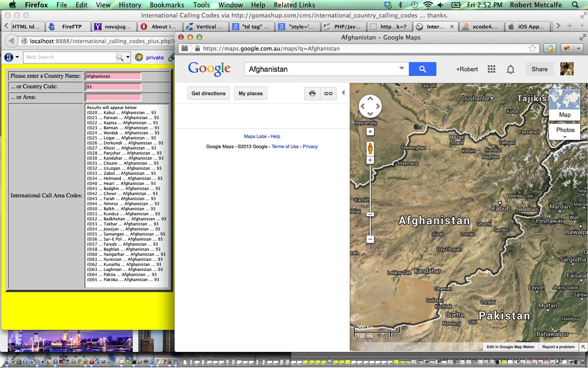Click the Bluetooth menu bar icon
The width and height of the screenshot is (588, 368).
[400, 5]
